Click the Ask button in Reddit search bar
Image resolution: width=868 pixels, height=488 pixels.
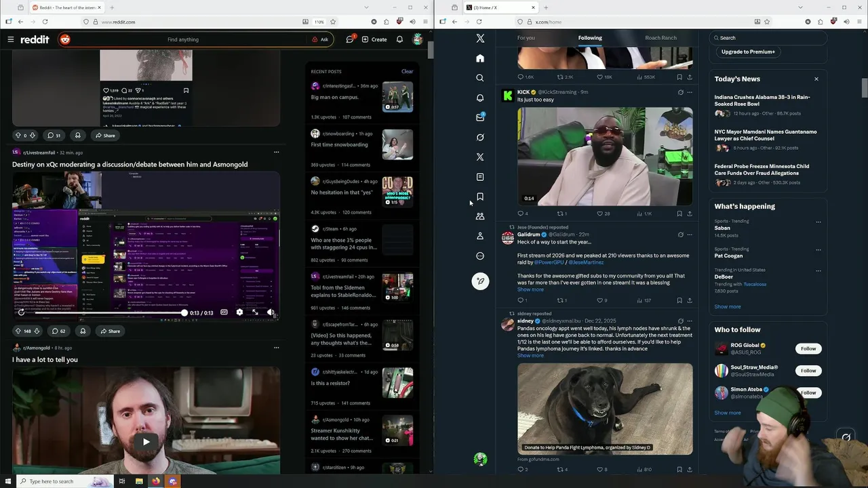coord(320,39)
